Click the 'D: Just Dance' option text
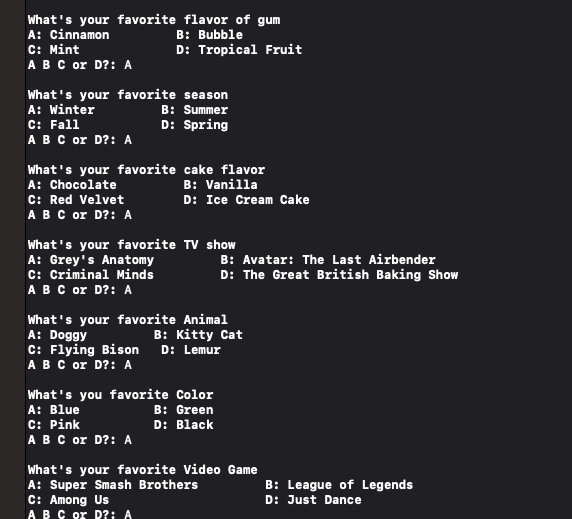This screenshot has width=572, height=519. coord(313,500)
